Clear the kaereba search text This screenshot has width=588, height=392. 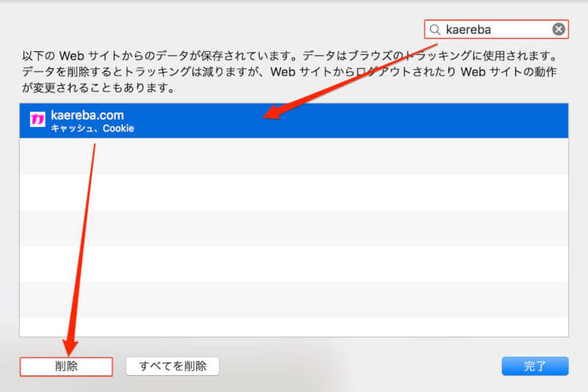559,29
